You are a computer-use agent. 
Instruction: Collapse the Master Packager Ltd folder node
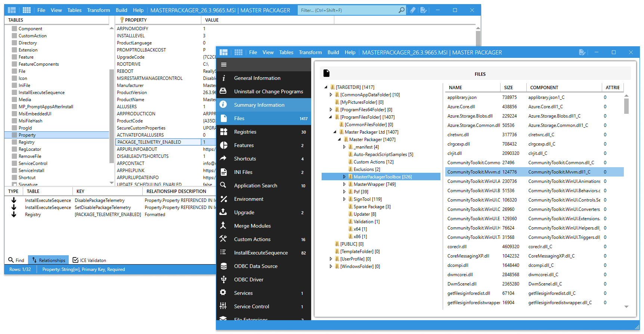335,132
